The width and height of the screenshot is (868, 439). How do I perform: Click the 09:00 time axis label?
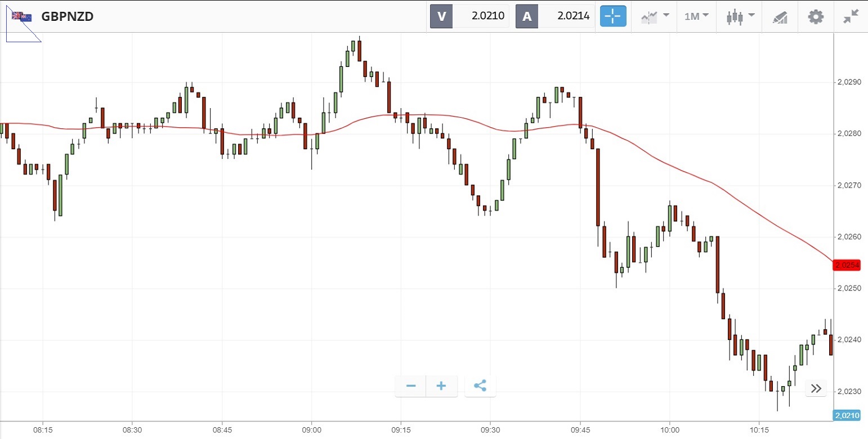coord(311,429)
